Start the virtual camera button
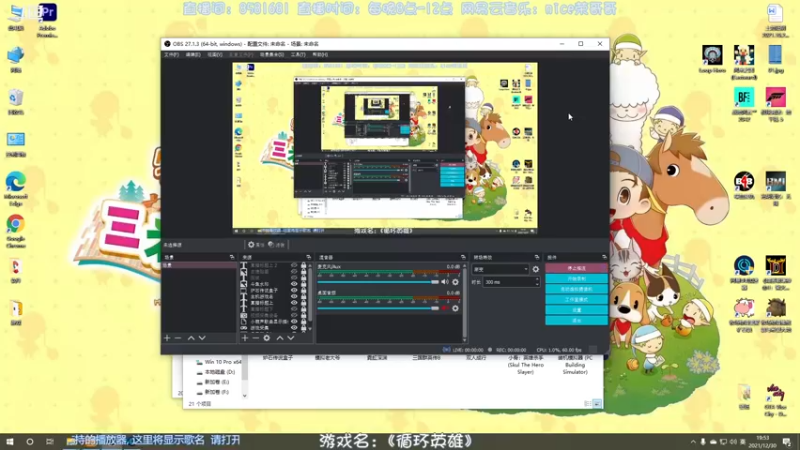The height and width of the screenshot is (450, 800). coord(577,289)
